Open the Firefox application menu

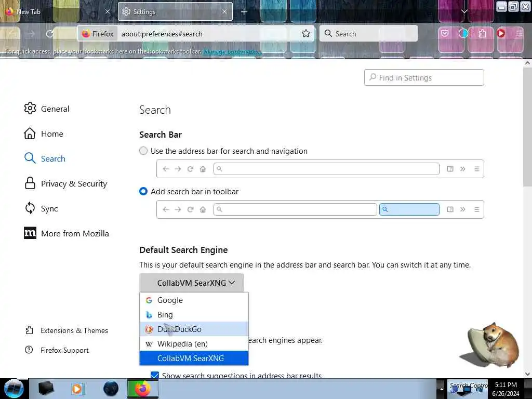(x=519, y=33)
